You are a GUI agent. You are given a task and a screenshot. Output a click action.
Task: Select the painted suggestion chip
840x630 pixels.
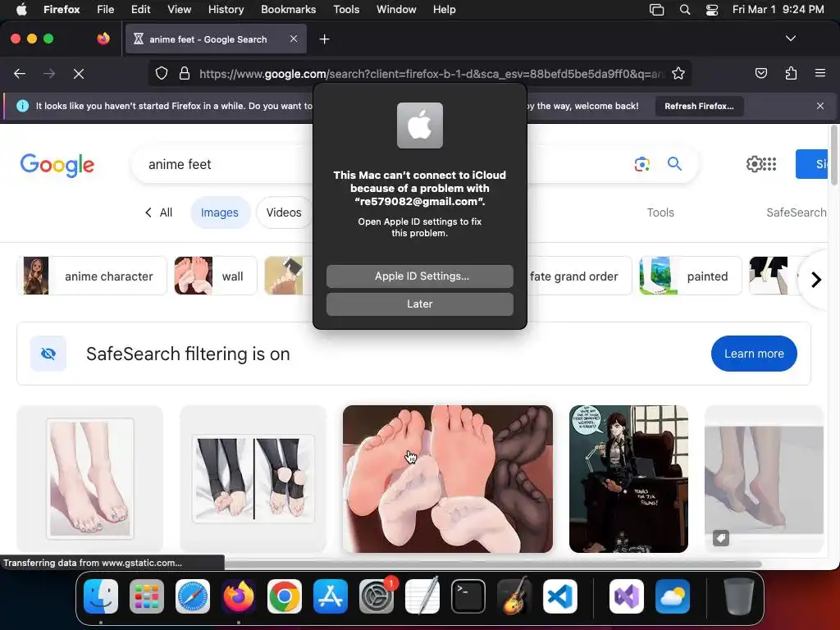click(x=691, y=276)
